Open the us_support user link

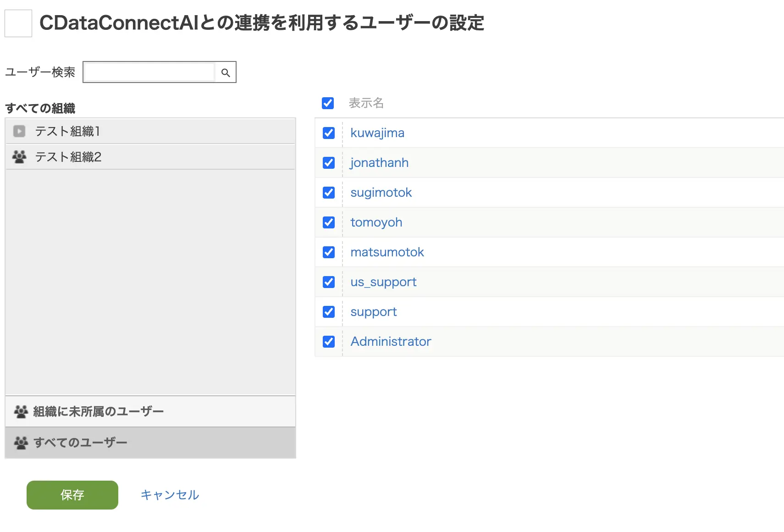coord(383,282)
